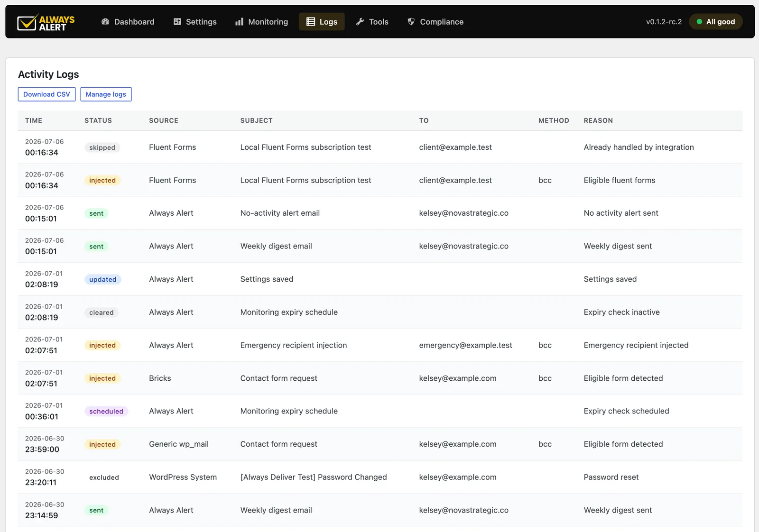759x532 pixels.
Task: Switch to the Monitoring tab
Action: pyautogui.click(x=262, y=22)
